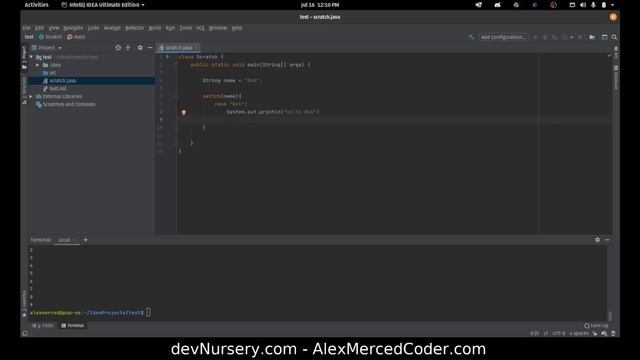The image size is (640, 360).
Task: Select the src folder
Action: (x=49, y=73)
